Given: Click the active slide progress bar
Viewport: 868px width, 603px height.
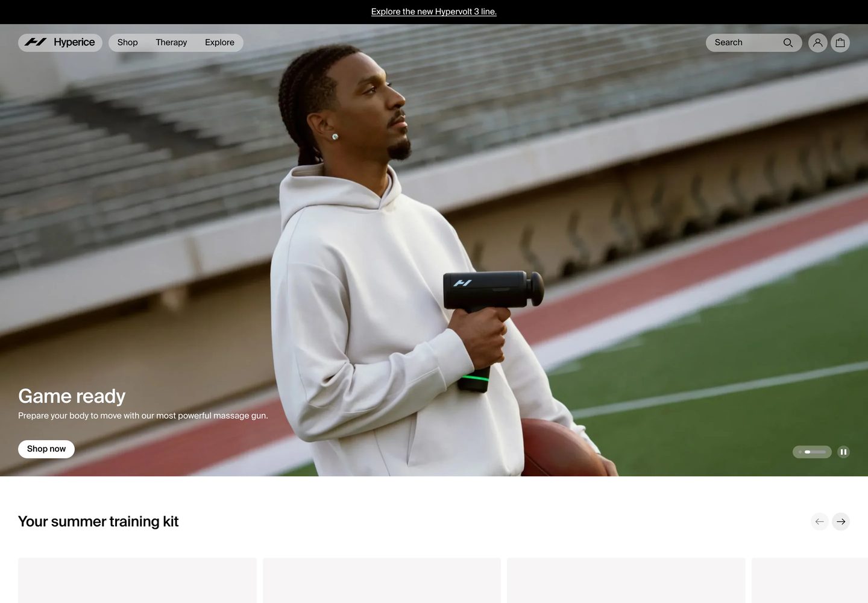Looking at the screenshot, I should pyautogui.click(x=816, y=452).
